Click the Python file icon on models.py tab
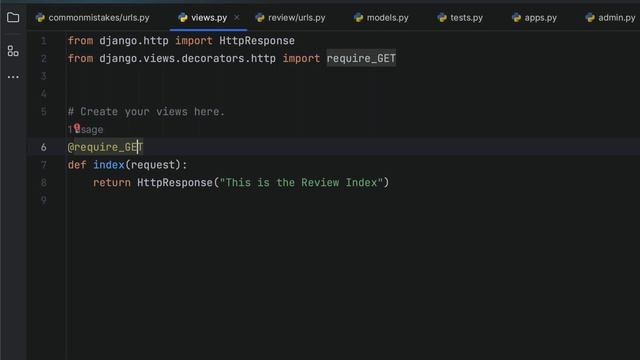 point(358,18)
